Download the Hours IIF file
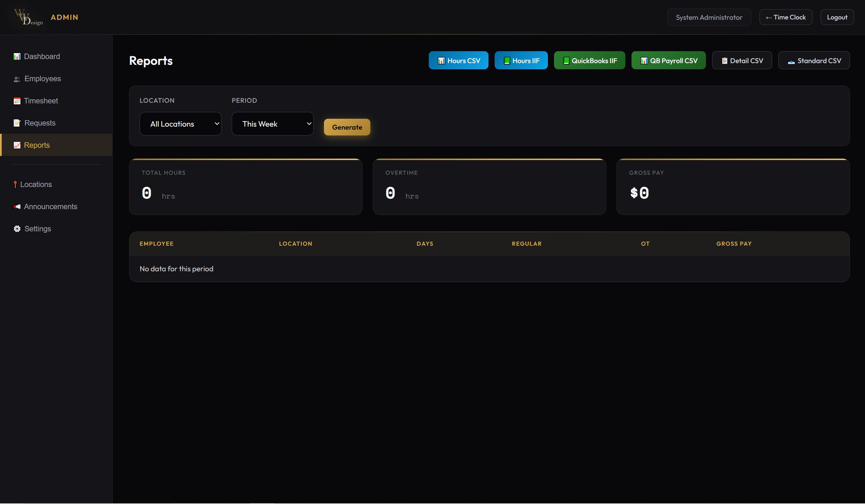 [x=521, y=61]
